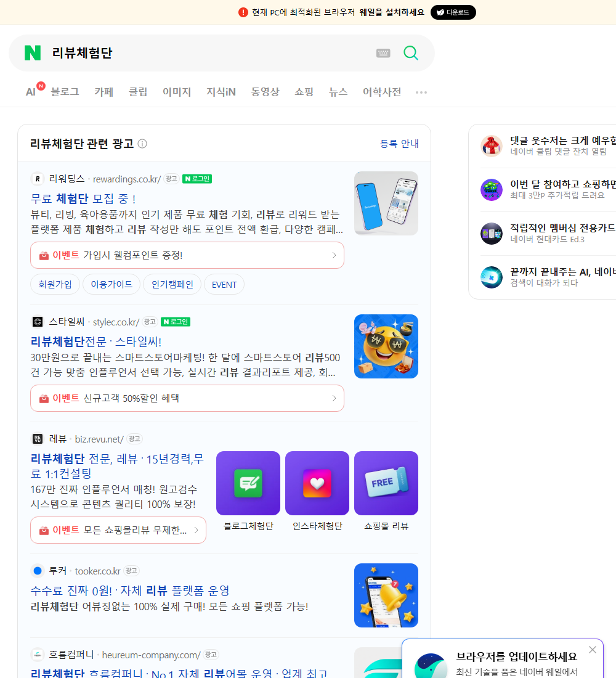The image size is (616, 678).
Task: Open the 모든 쇼핑몰리뷰 무제한 event banner
Action: [x=118, y=529]
